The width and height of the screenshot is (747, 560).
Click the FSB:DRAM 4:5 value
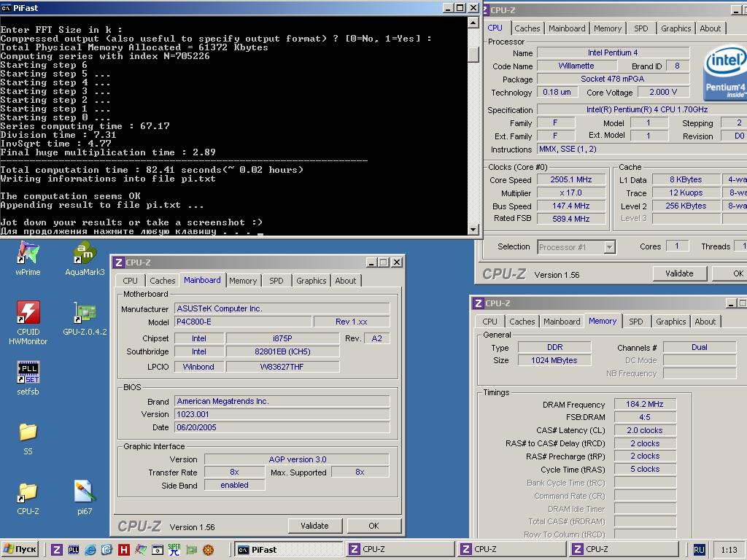click(x=645, y=417)
